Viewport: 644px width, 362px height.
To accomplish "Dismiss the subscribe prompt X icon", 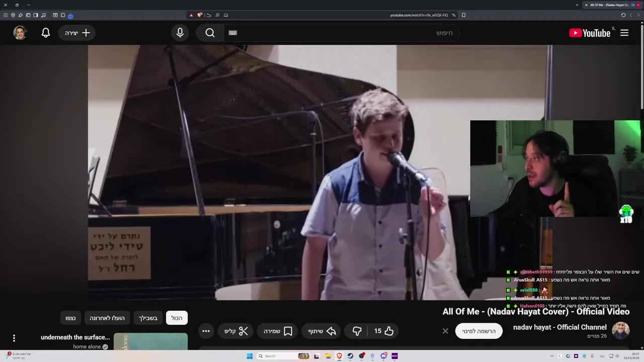I will [x=445, y=331].
